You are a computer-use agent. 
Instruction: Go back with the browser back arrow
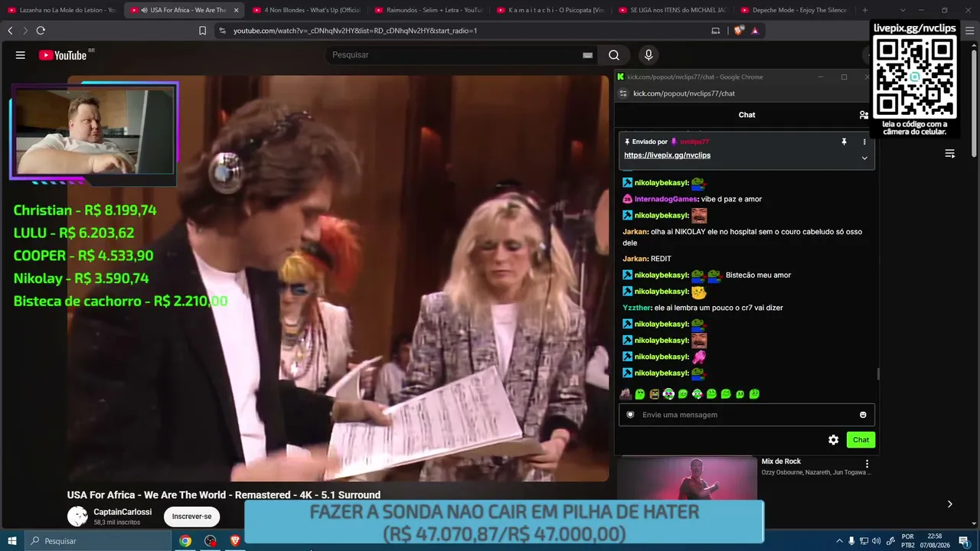pyautogui.click(x=10, y=31)
